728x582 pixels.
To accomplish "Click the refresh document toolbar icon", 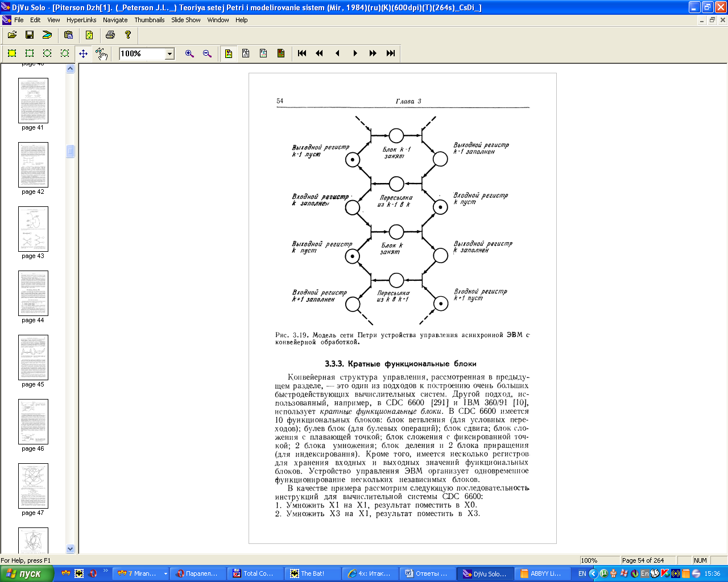I will (x=89, y=35).
